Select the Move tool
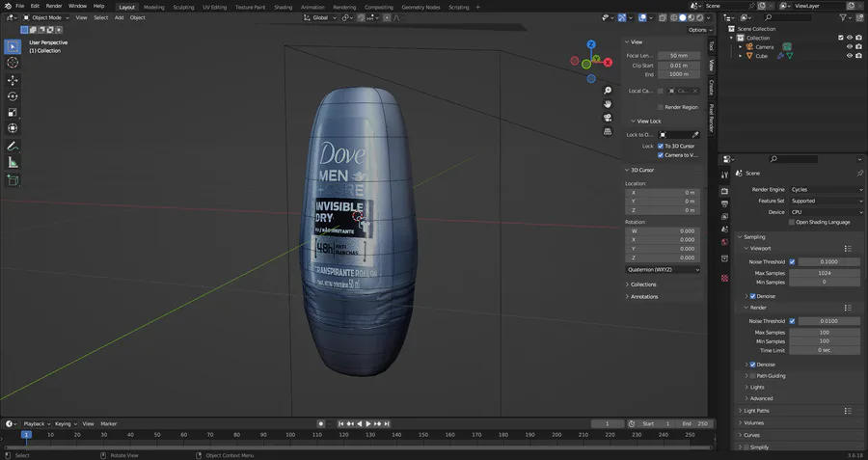Image resolution: width=868 pixels, height=460 pixels. pyautogui.click(x=13, y=80)
